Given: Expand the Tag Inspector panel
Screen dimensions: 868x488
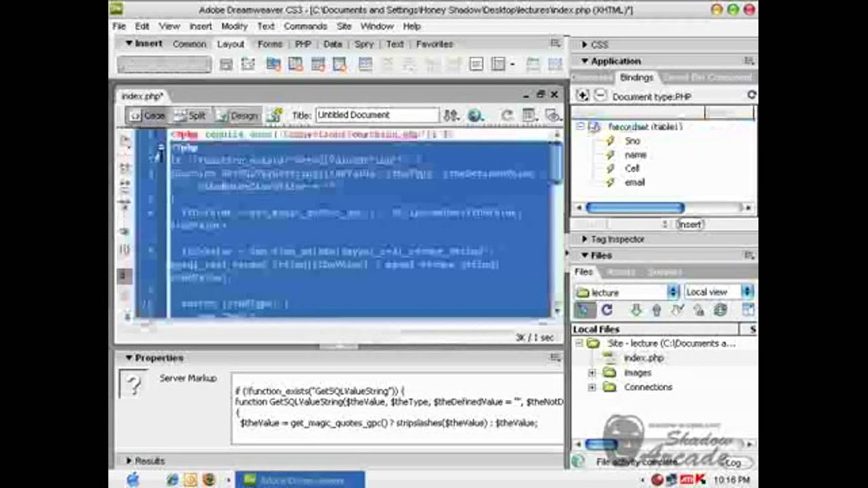Looking at the screenshot, I should (585, 239).
